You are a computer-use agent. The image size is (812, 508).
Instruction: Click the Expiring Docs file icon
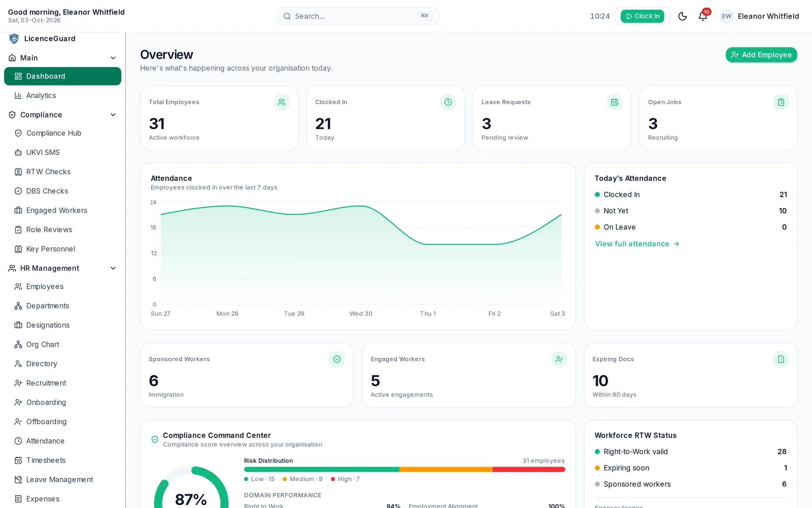point(781,359)
